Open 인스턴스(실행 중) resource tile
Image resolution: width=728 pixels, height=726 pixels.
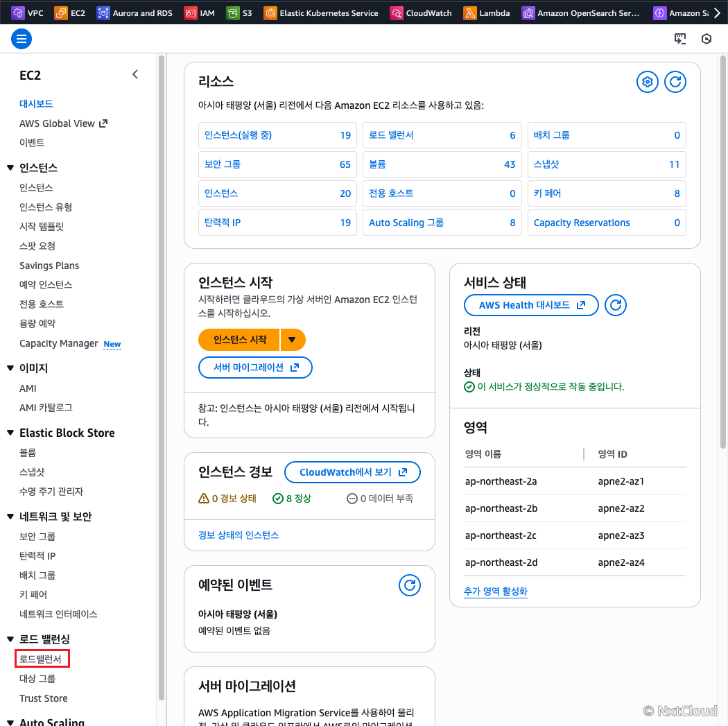277,135
